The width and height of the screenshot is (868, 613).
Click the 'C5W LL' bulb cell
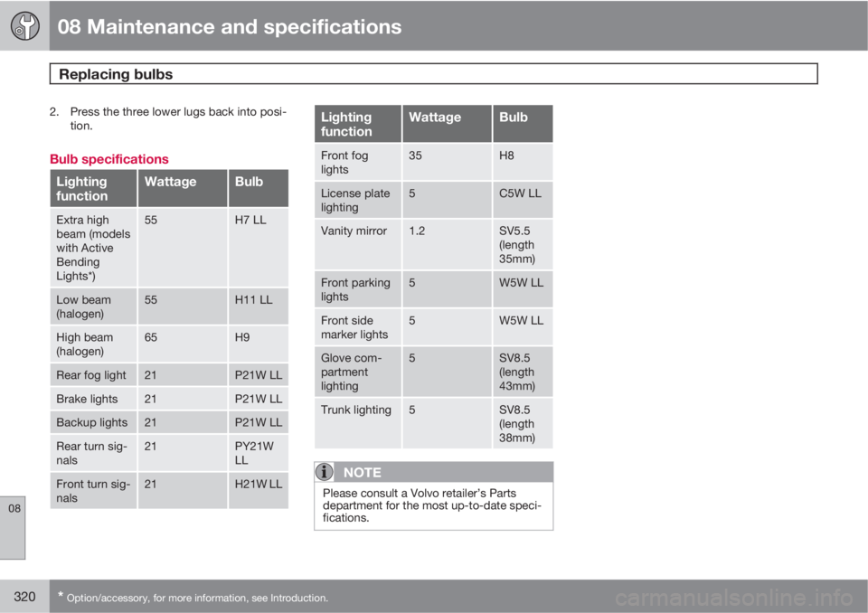pos(523,200)
